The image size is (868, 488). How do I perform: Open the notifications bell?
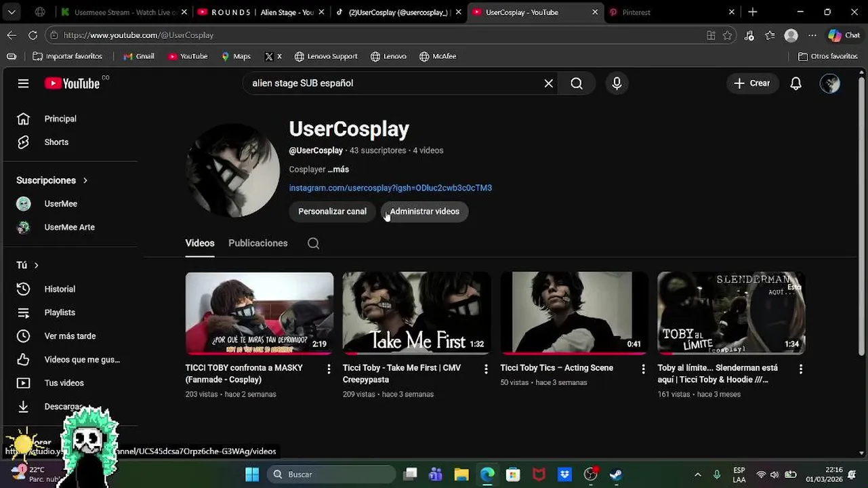pos(796,83)
